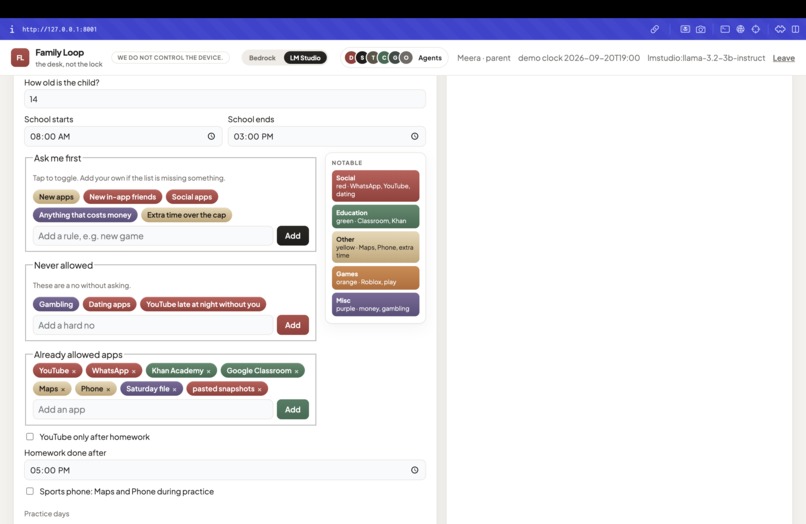Remove WhatsApp chip using its x

coord(134,371)
